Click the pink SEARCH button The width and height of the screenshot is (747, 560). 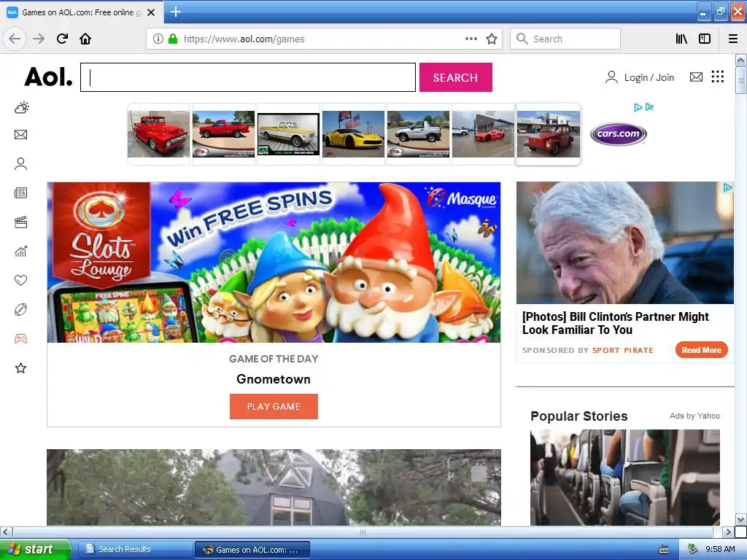[x=455, y=77]
